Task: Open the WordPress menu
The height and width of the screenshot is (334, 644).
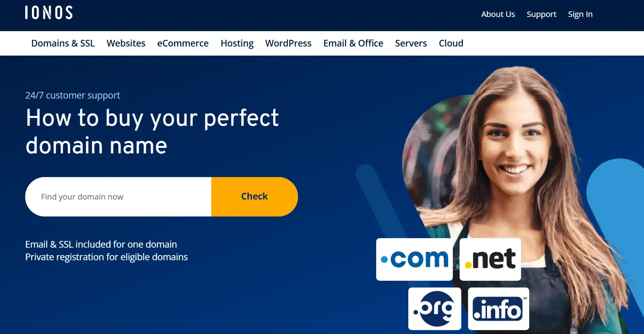Action: tap(288, 43)
